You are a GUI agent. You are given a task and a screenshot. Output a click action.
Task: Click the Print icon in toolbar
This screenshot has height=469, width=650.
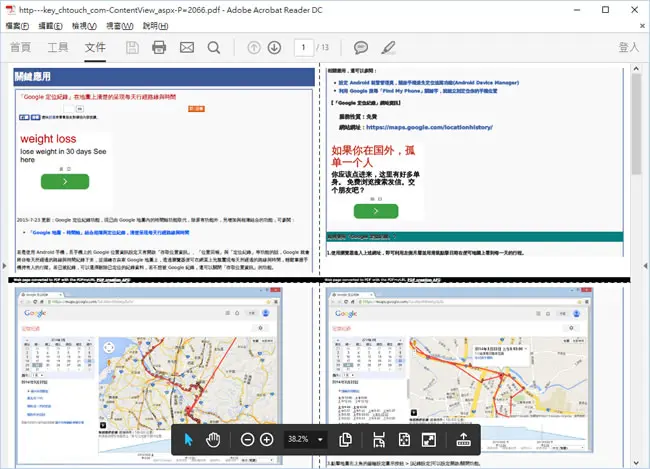[x=159, y=48]
